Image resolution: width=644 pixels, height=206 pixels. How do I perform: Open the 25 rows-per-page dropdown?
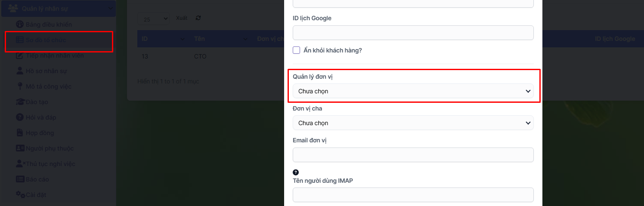(154, 19)
